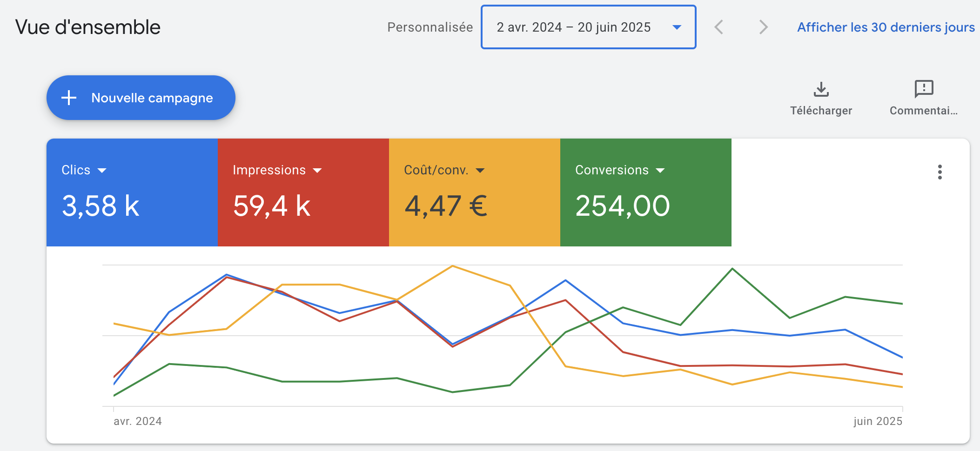Toggle the blue Clics tile value 3,58 k
980x451 pixels.
101,206
